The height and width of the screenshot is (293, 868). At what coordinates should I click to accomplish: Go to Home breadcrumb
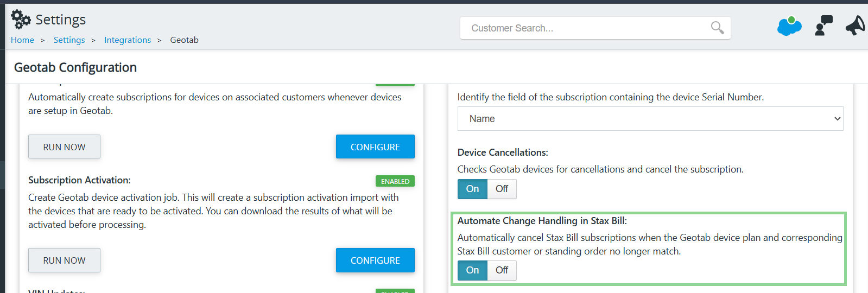point(22,40)
